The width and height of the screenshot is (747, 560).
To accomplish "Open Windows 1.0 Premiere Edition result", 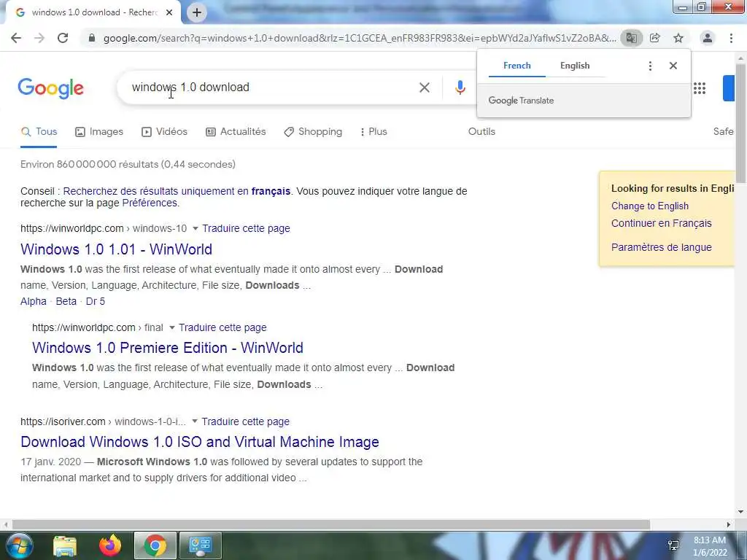I will [168, 348].
